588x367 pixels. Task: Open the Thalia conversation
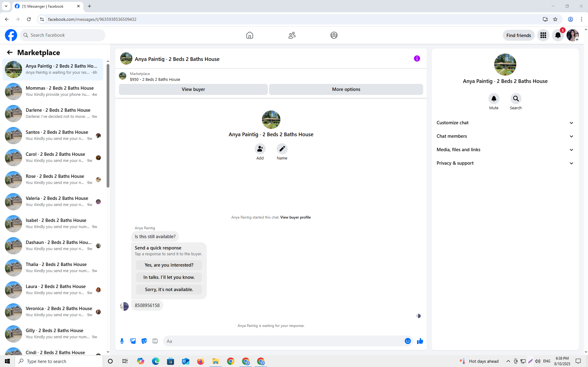click(53, 268)
